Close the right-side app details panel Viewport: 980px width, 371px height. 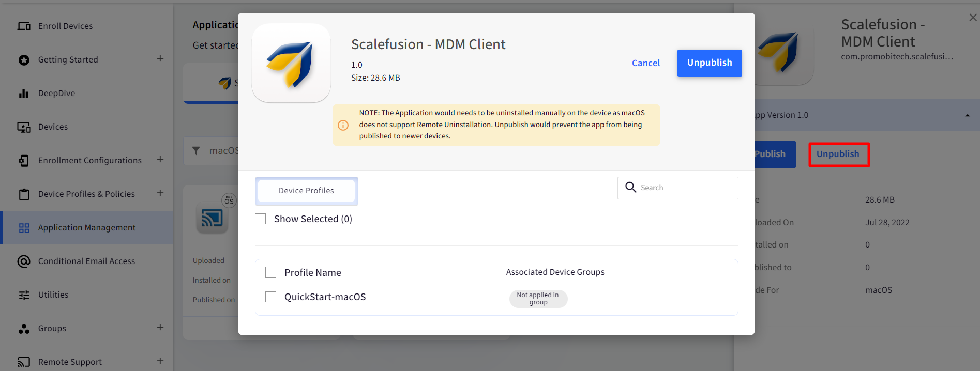coord(973,18)
